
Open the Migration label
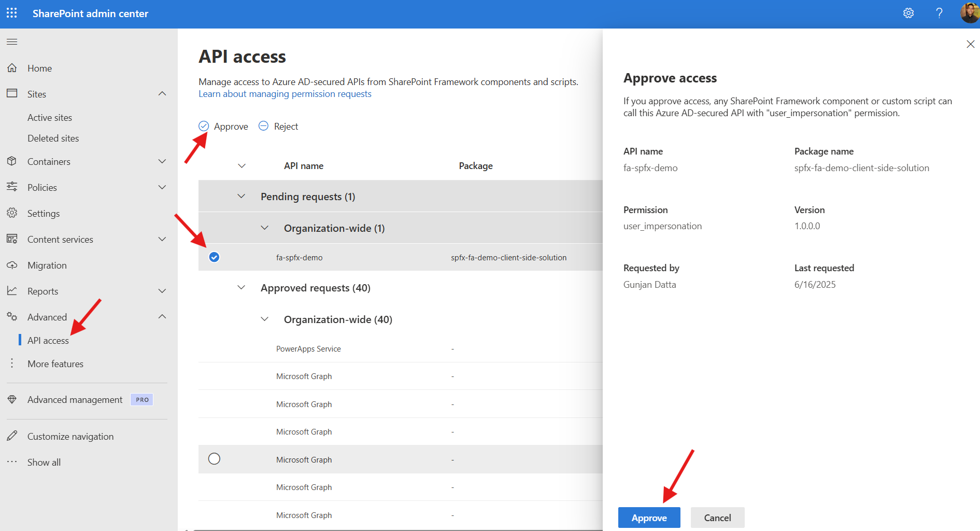pos(47,265)
